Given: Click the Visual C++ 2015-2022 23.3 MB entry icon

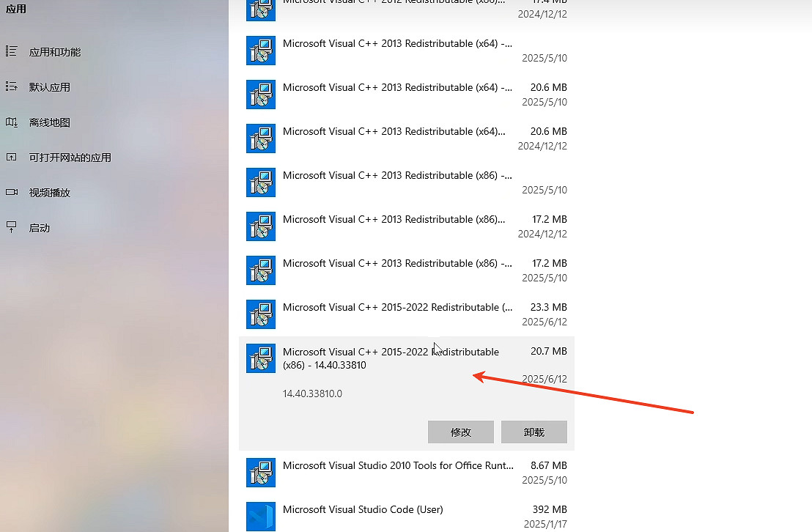Looking at the screenshot, I should coord(261,314).
